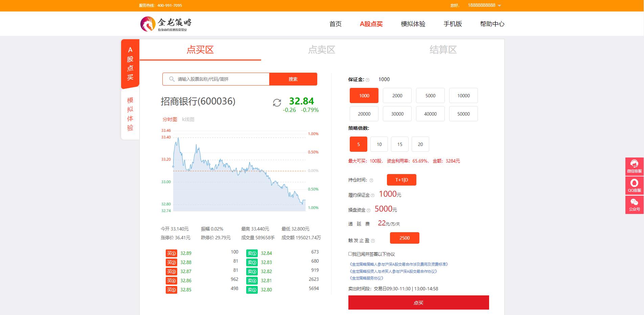
Task: Click the refresh stock price icon
Action: pyautogui.click(x=277, y=103)
